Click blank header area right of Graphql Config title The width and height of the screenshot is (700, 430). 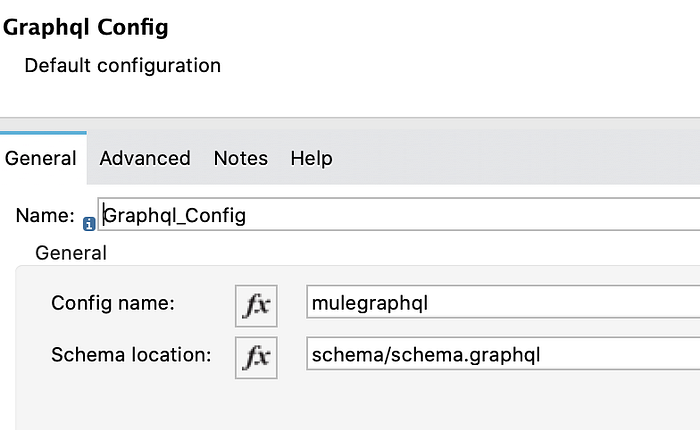[433, 27]
